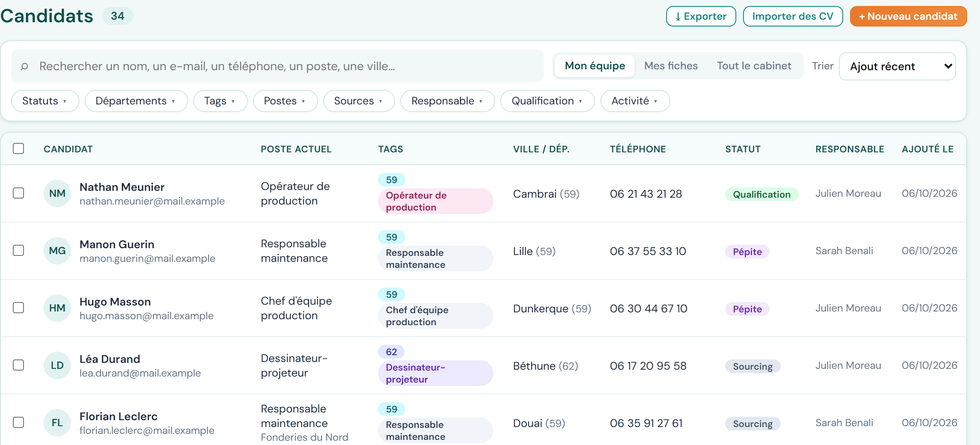This screenshot has height=445, width=980.
Task: Click the candidate search input field
Action: pos(277,66)
